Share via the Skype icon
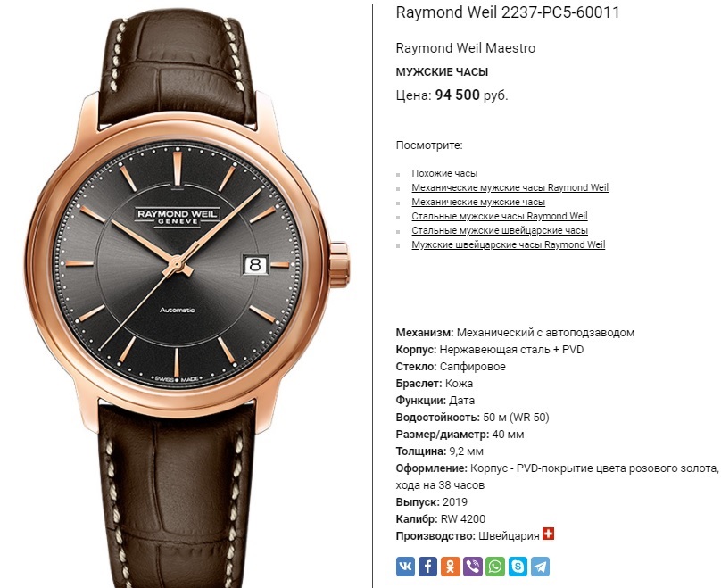 pyautogui.click(x=518, y=567)
